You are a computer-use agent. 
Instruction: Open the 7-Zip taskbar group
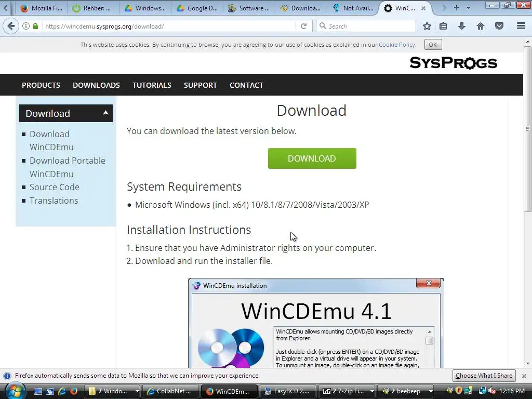pyautogui.click(x=343, y=391)
